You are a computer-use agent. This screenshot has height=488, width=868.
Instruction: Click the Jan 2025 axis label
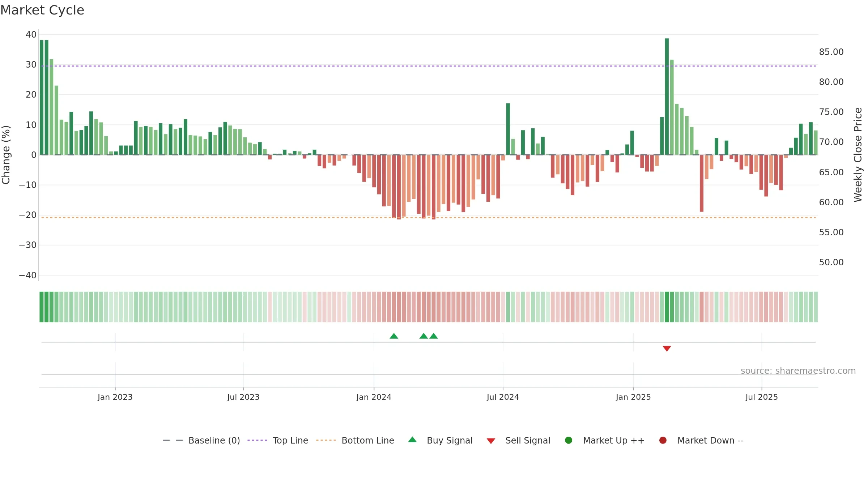click(633, 397)
